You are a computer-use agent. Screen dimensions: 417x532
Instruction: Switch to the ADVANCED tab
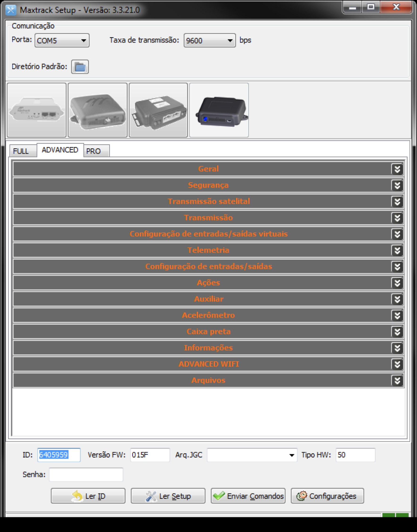(x=60, y=150)
